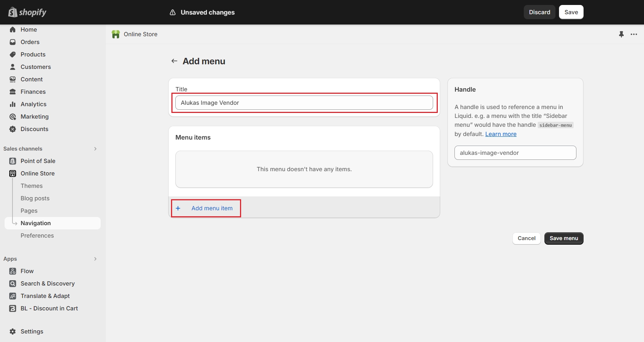Open the three-dot more options menu
This screenshot has width=644, height=342.
[634, 34]
